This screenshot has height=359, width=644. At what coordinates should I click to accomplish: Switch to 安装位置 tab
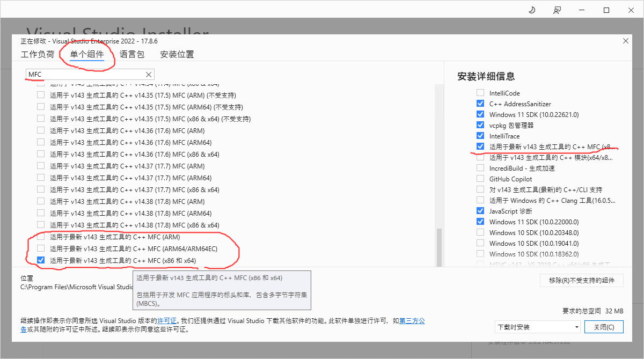pos(177,54)
